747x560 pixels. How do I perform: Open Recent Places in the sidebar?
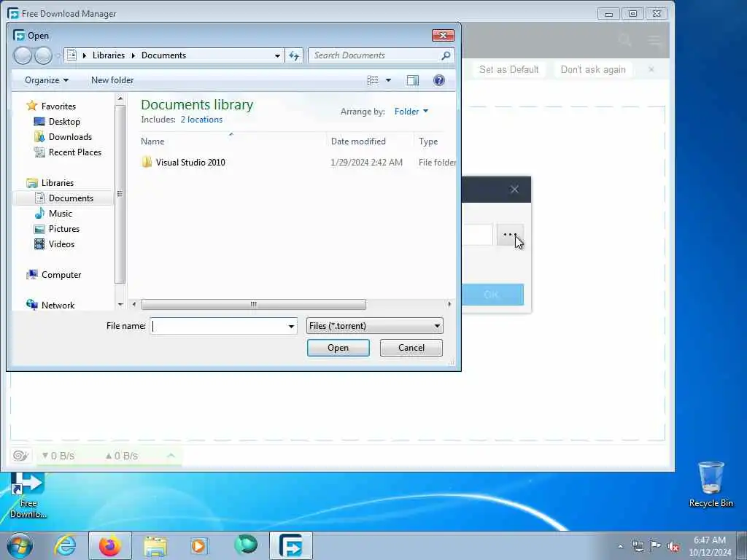75,152
